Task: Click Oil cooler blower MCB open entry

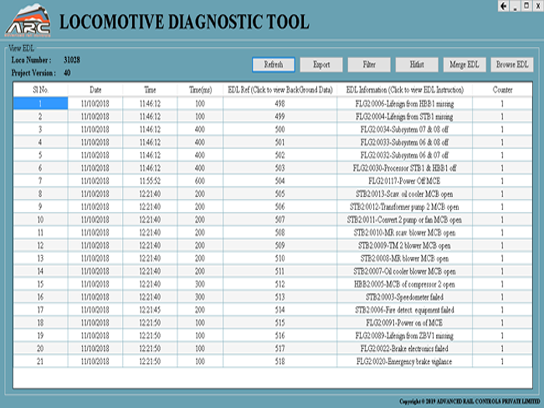Action: (405, 271)
